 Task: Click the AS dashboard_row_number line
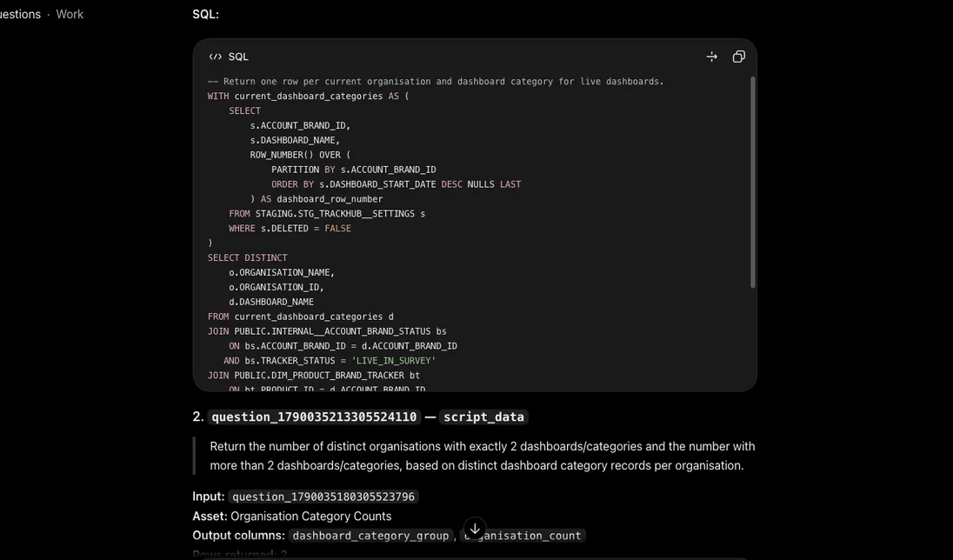(x=316, y=199)
